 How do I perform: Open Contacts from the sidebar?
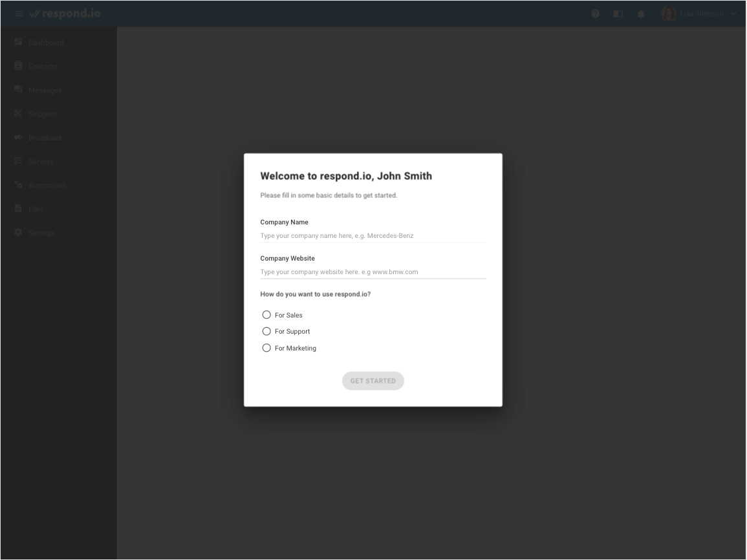(43, 67)
